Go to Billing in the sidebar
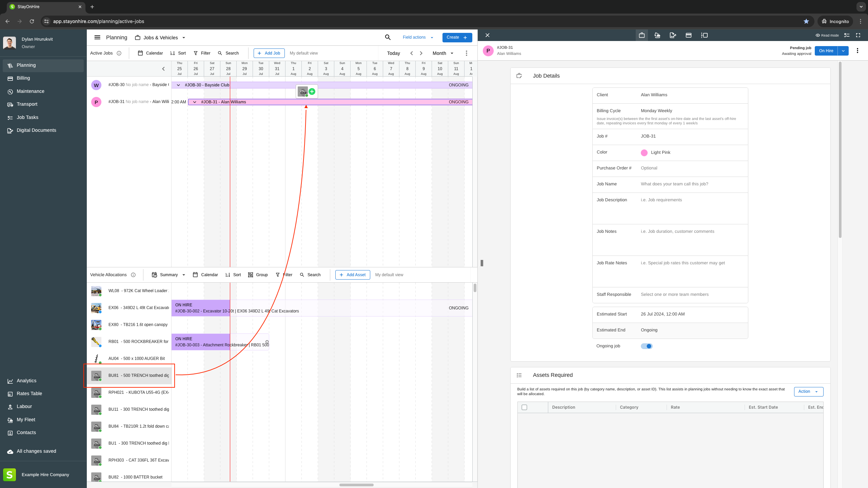This screenshot has height=488, width=868. tap(23, 78)
